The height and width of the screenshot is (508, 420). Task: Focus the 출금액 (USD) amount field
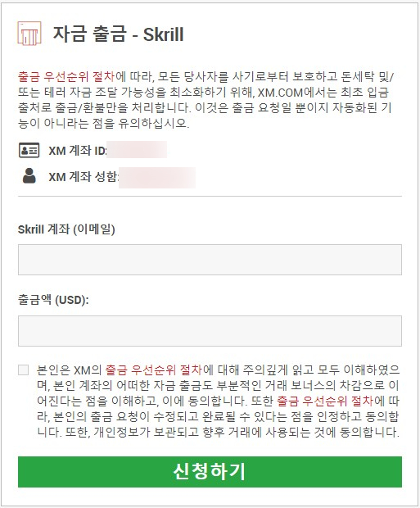(x=210, y=331)
